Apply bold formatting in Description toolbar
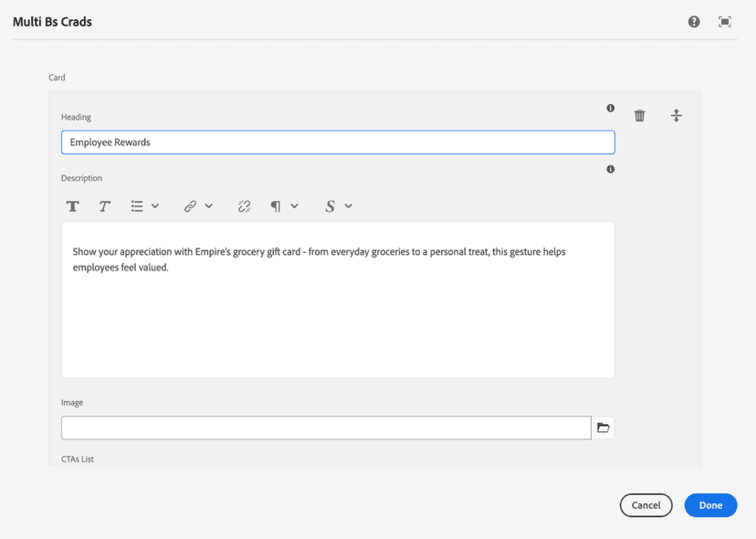The image size is (756, 539). [73, 206]
